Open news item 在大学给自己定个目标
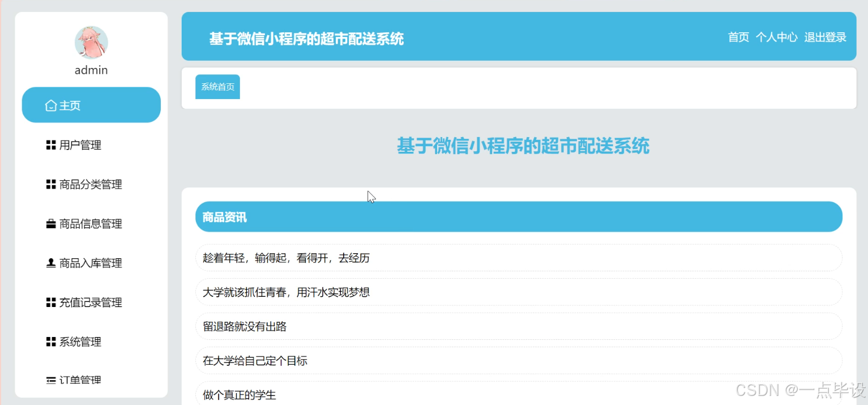The width and height of the screenshot is (868, 405). pyautogui.click(x=519, y=360)
